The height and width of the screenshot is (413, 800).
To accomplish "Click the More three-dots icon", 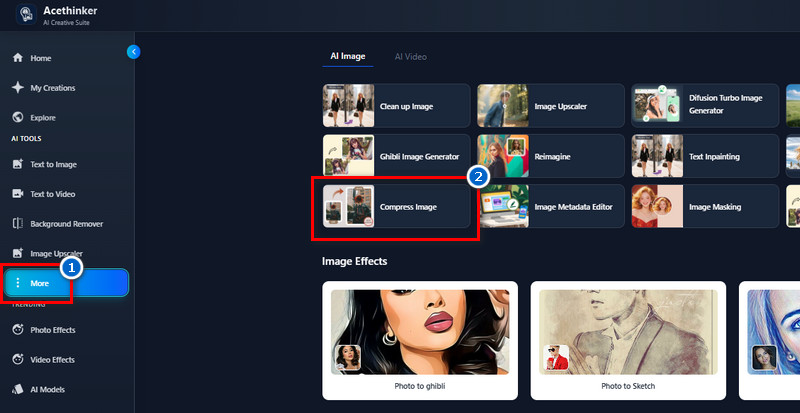I will [x=18, y=283].
